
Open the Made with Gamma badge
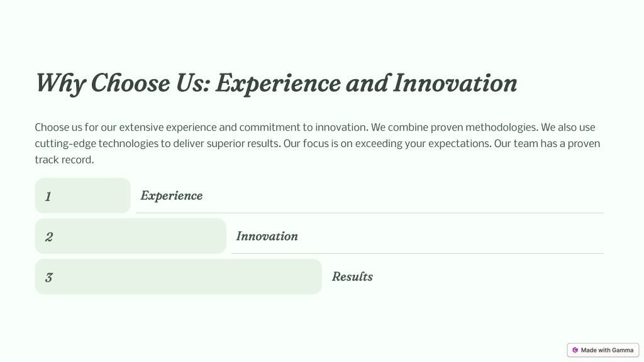[x=603, y=350]
